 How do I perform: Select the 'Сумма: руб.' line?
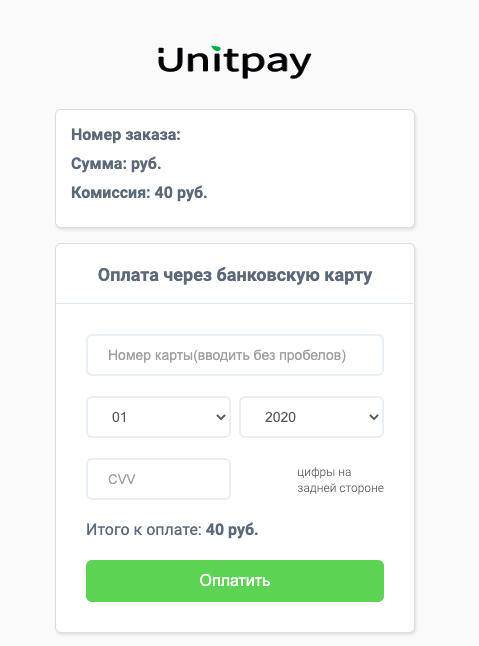(116, 164)
